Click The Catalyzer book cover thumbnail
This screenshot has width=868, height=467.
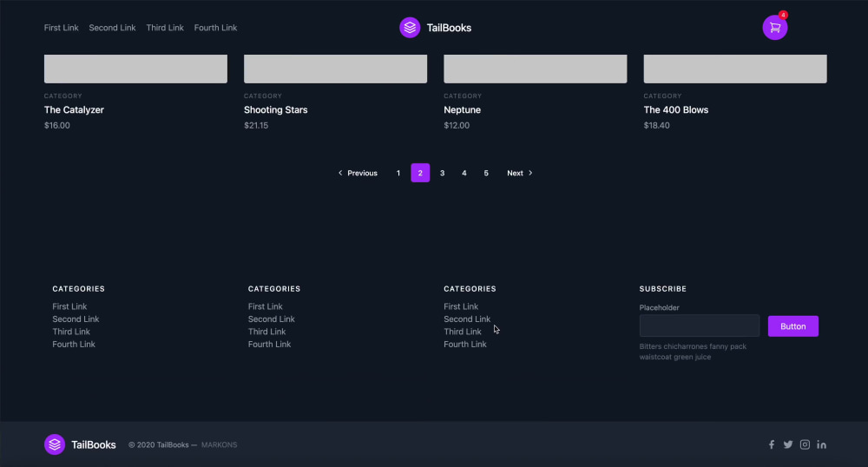point(135,69)
